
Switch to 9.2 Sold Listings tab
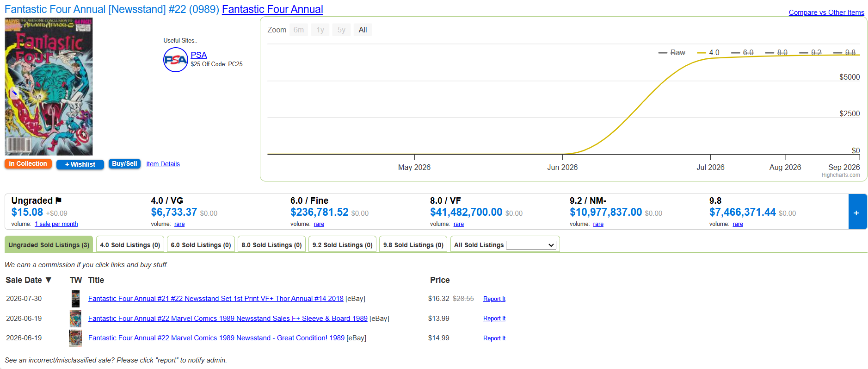[342, 244]
